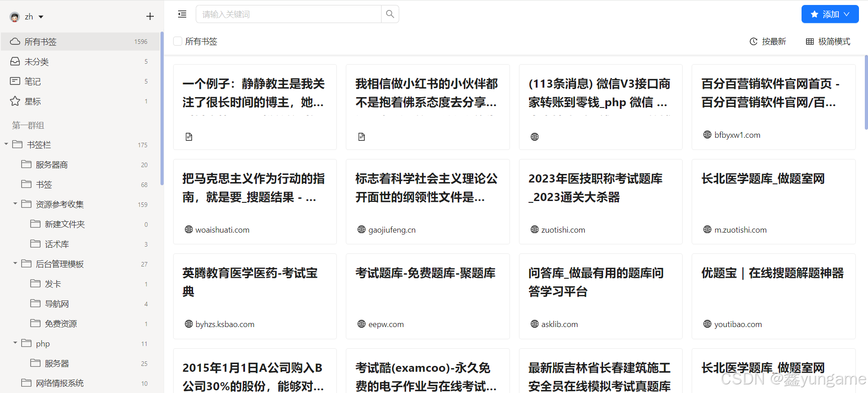This screenshot has width=868, height=393.
Task: Focus the keyword search input field
Action: [289, 14]
